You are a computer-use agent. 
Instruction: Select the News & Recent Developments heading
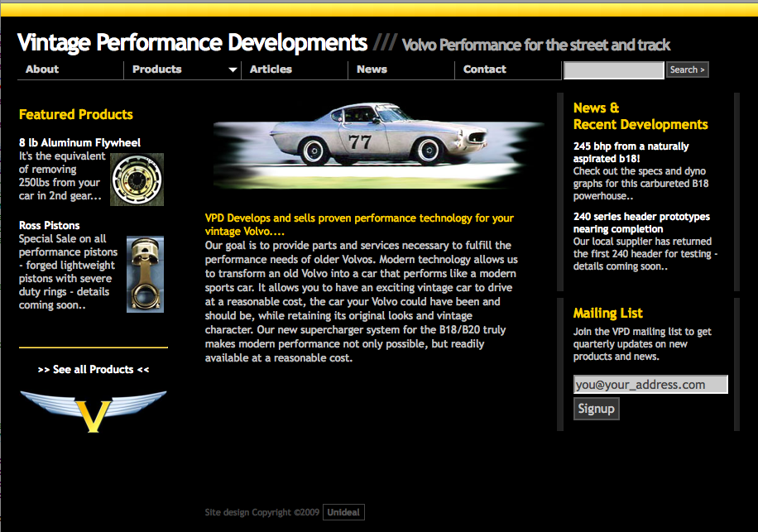click(640, 117)
